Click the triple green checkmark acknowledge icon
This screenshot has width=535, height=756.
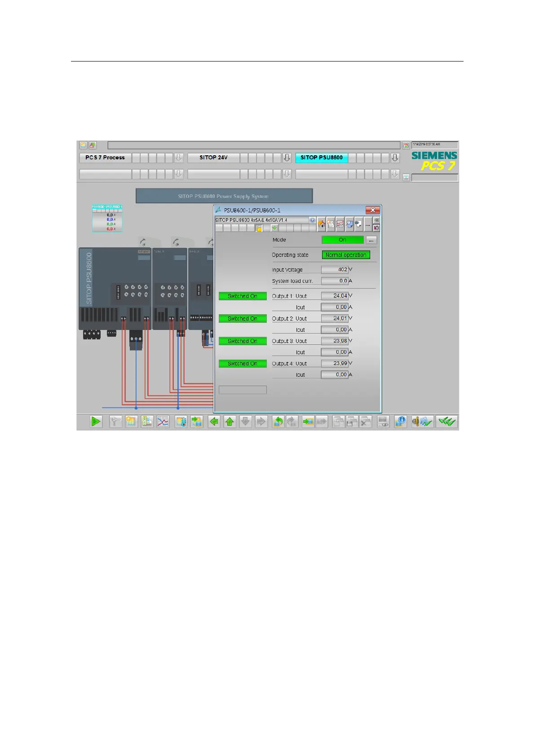[447, 422]
